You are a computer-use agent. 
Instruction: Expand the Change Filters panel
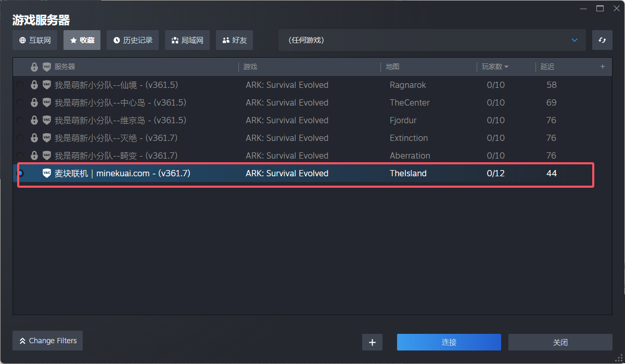tap(47, 341)
